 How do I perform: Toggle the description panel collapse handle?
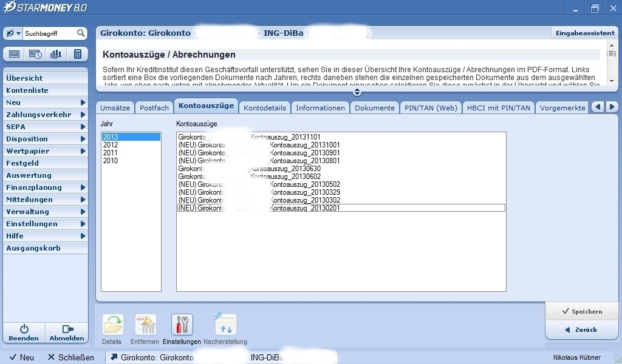357,92
